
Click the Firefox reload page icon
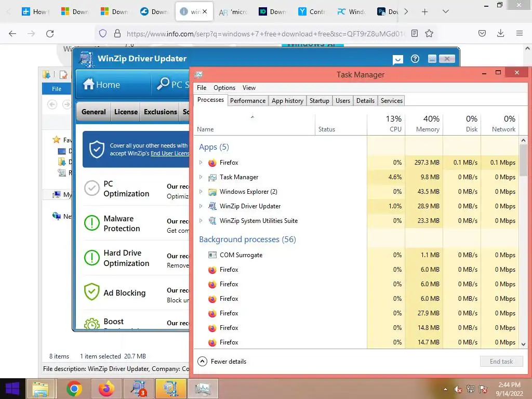coord(50,33)
